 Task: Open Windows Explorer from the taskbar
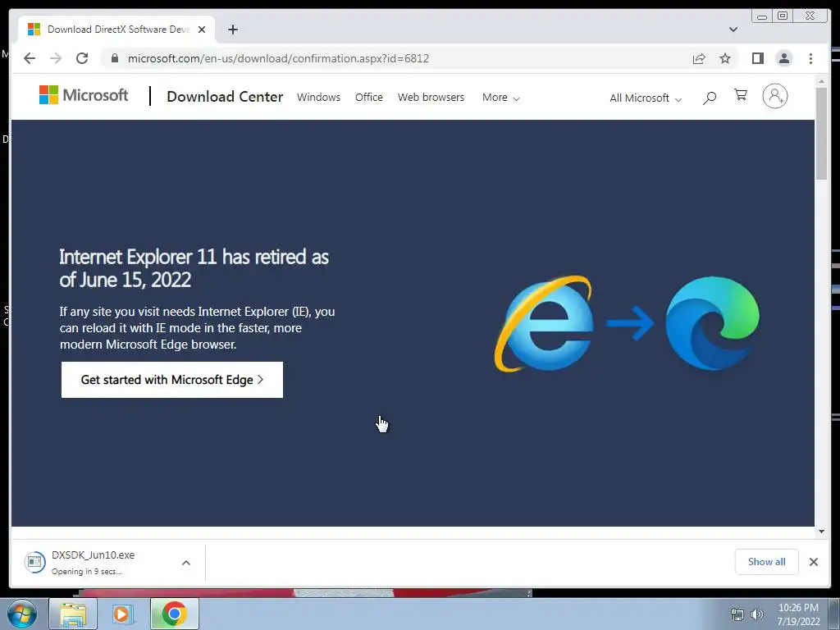[73, 614]
